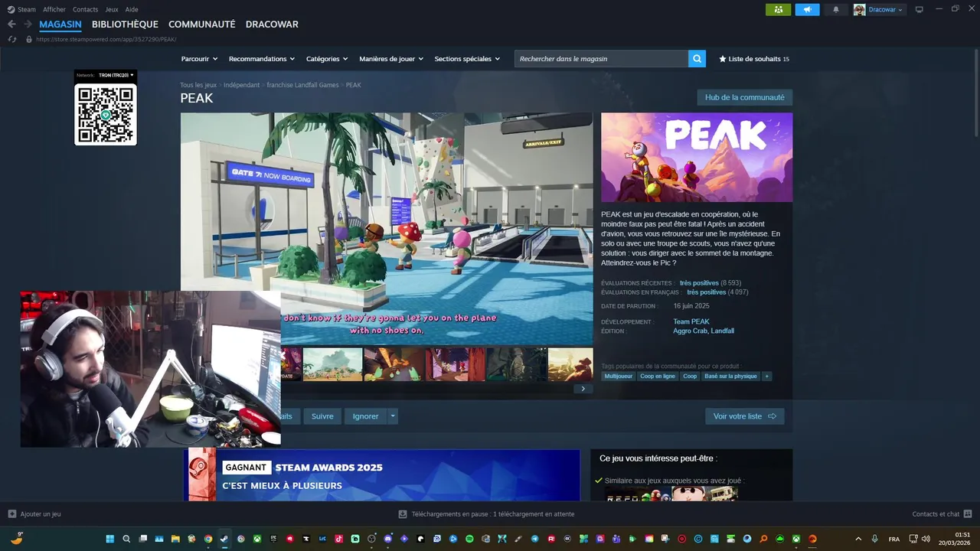Expand the arrow next to Ignorer
This screenshot has height=551, width=980.
pos(393,416)
